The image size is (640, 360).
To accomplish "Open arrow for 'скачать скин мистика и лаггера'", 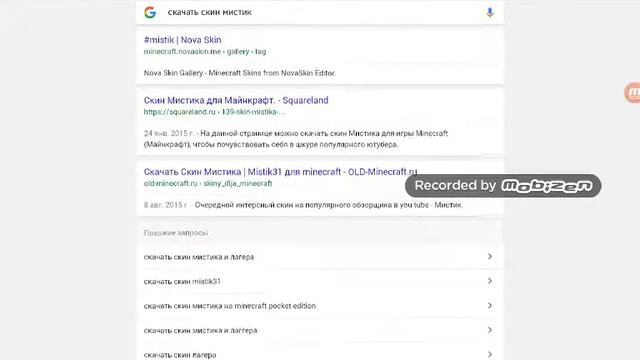I will click(490, 330).
